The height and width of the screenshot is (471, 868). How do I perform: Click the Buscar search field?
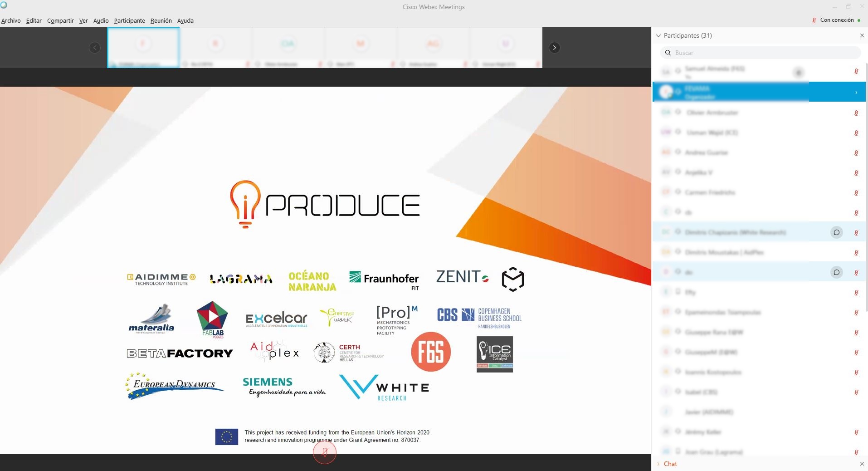(761, 53)
